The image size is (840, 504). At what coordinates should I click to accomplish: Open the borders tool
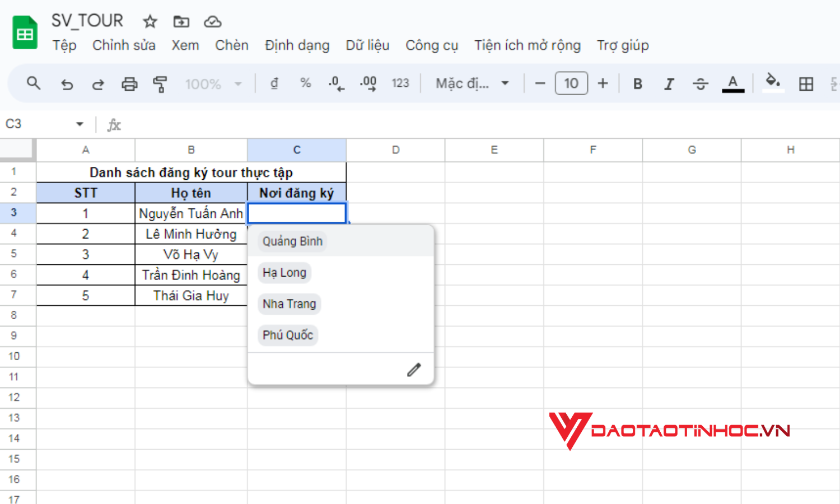point(806,84)
